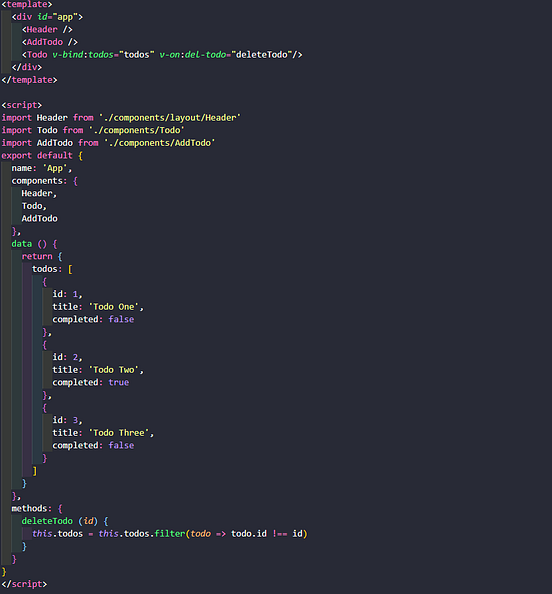Click the 'todos:' array property key
The height and width of the screenshot is (594, 552).
click(x=47, y=269)
